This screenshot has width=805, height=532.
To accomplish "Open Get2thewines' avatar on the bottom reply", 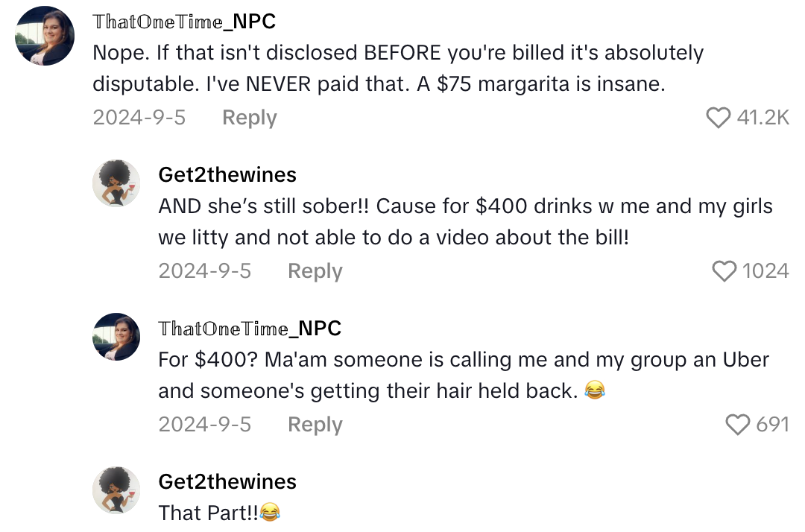I will tap(116, 490).
